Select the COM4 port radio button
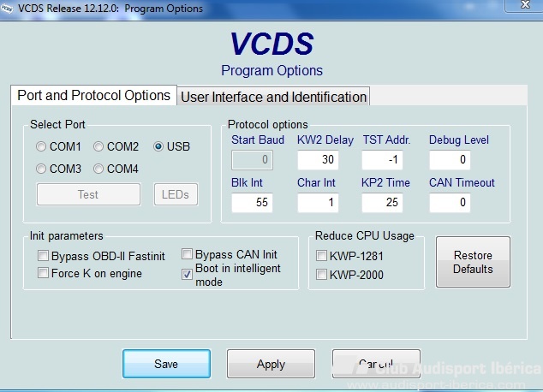543x392 pixels. tap(98, 169)
